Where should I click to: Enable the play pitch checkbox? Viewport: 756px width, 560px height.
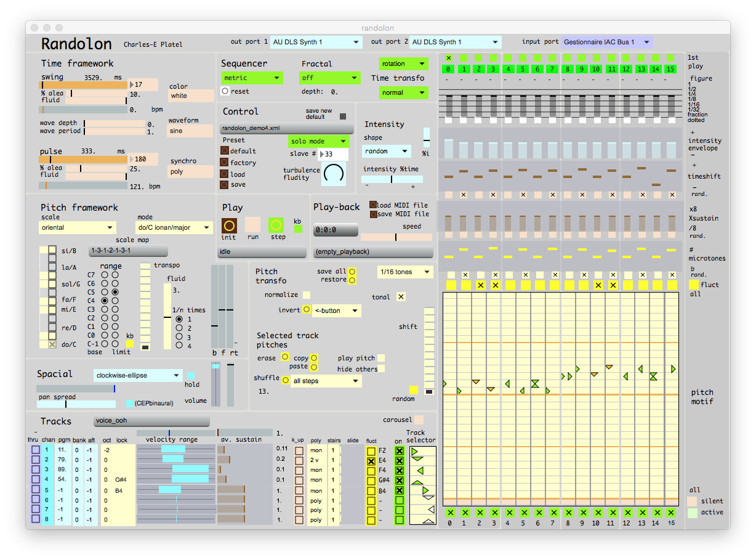click(381, 358)
